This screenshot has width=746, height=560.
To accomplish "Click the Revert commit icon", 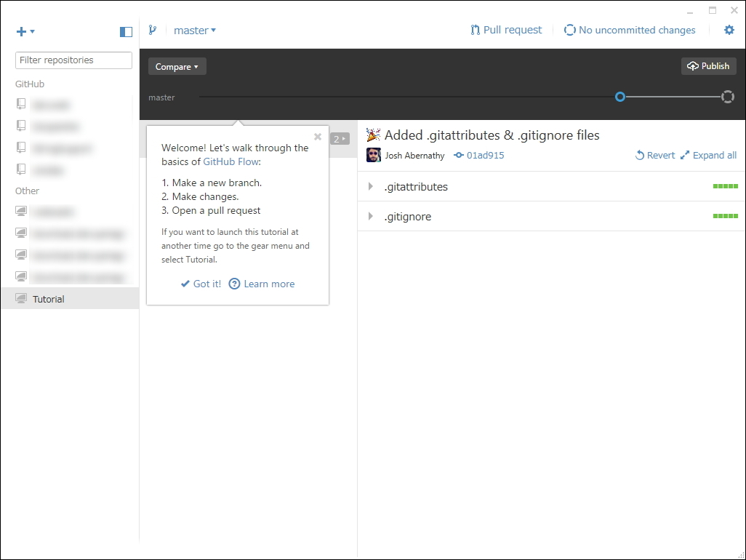I will click(x=638, y=155).
